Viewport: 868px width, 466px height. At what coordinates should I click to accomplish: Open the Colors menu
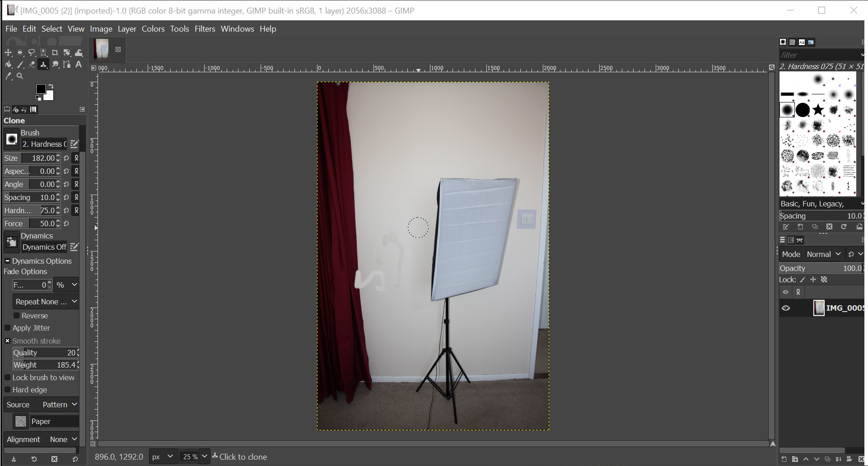(153, 29)
